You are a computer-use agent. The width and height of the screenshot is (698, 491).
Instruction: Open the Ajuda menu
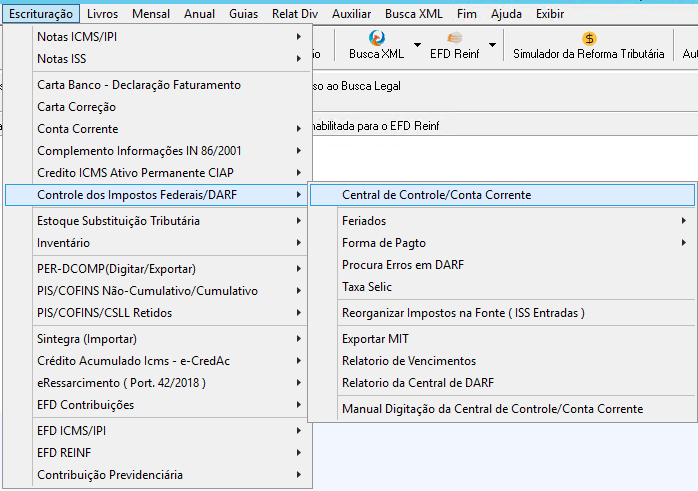pos(506,14)
